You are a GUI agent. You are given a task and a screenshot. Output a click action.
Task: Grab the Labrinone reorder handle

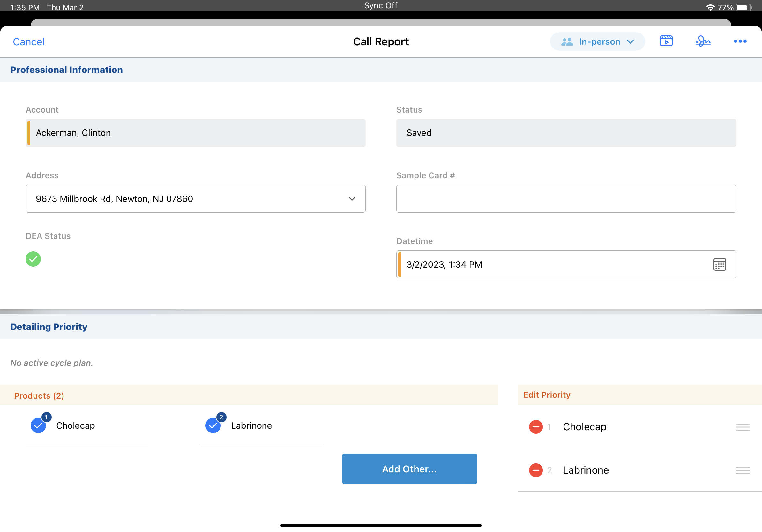[743, 470]
